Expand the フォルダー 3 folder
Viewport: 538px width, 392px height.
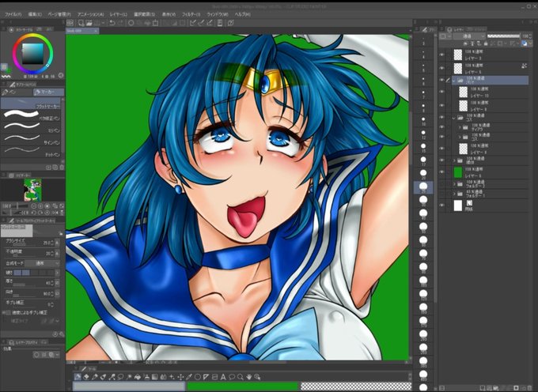tap(454, 184)
